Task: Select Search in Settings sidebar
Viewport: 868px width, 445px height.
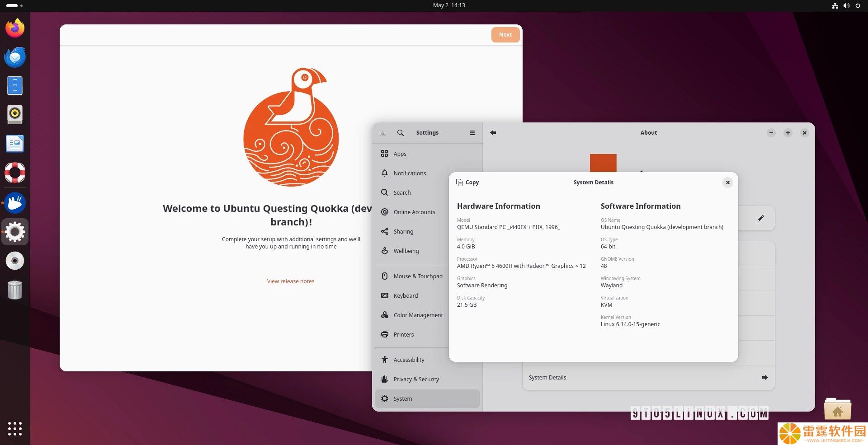Action: tap(427, 192)
